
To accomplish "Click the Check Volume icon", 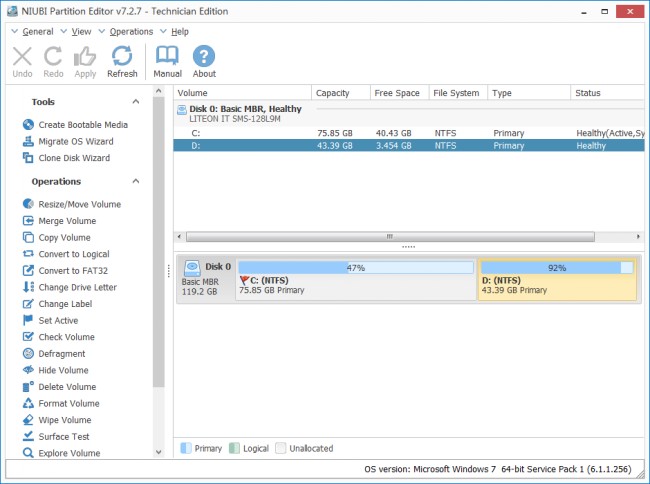I will click(x=28, y=336).
